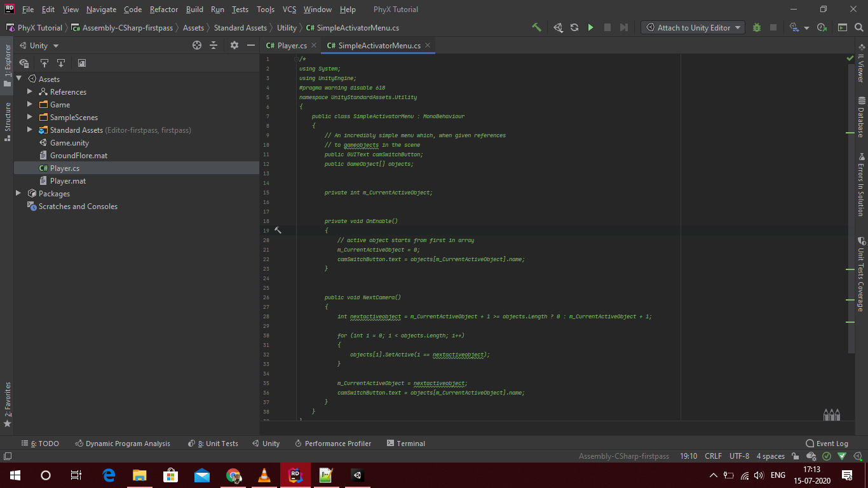Run the project with the green play icon
Viewport: 868px width, 488px height.
tap(590, 27)
